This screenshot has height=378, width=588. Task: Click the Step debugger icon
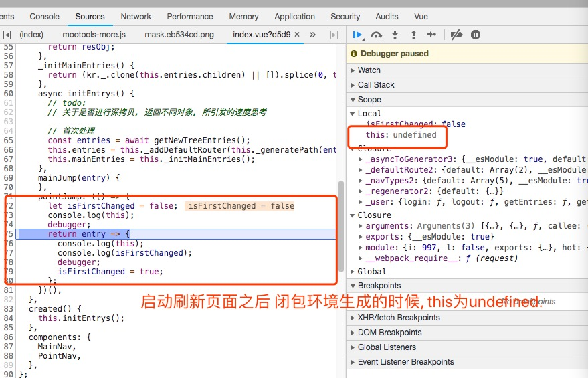(431, 35)
